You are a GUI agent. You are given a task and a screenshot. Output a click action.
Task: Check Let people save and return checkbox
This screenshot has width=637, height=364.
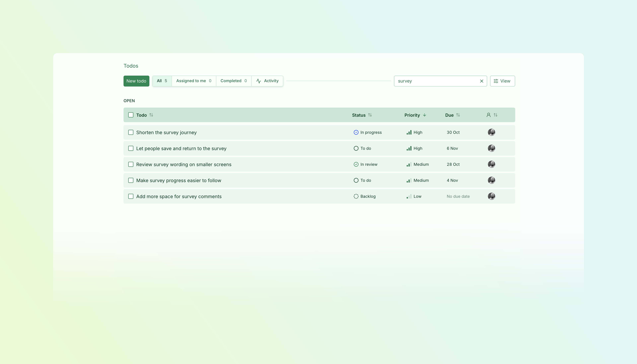click(x=131, y=148)
